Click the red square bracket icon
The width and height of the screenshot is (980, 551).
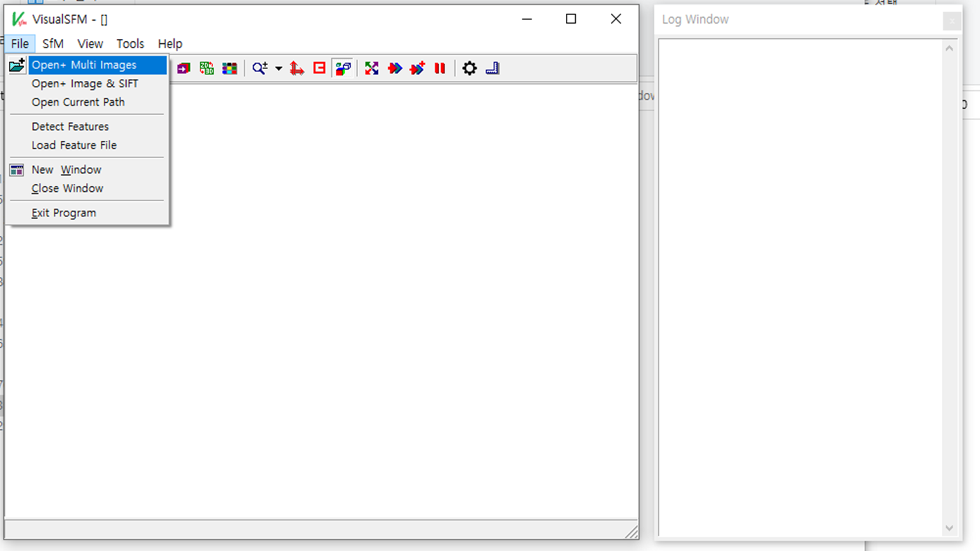pos(320,68)
